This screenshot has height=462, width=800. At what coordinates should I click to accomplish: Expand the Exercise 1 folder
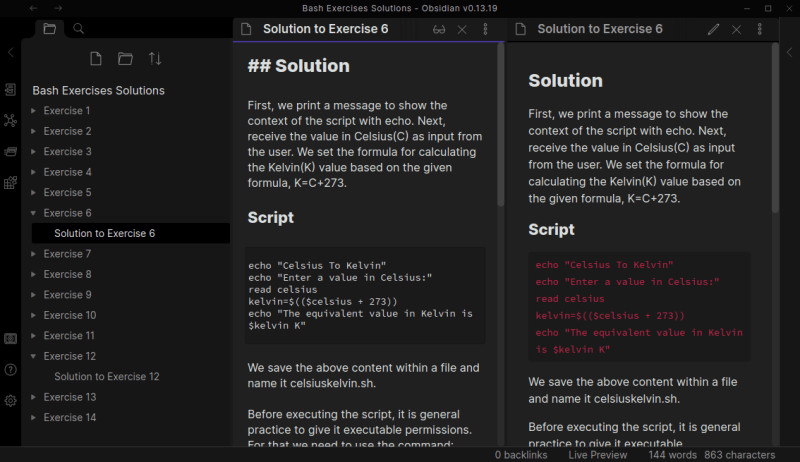tap(66, 111)
